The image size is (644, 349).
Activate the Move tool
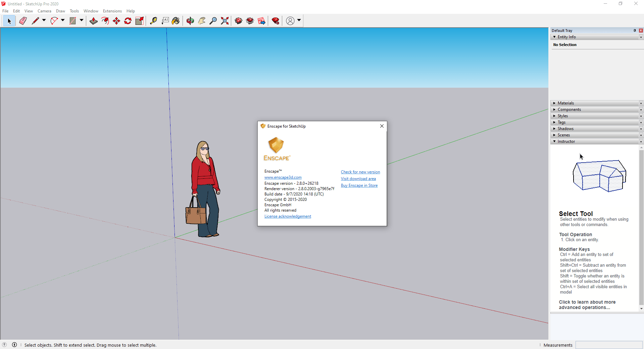(116, 21)
